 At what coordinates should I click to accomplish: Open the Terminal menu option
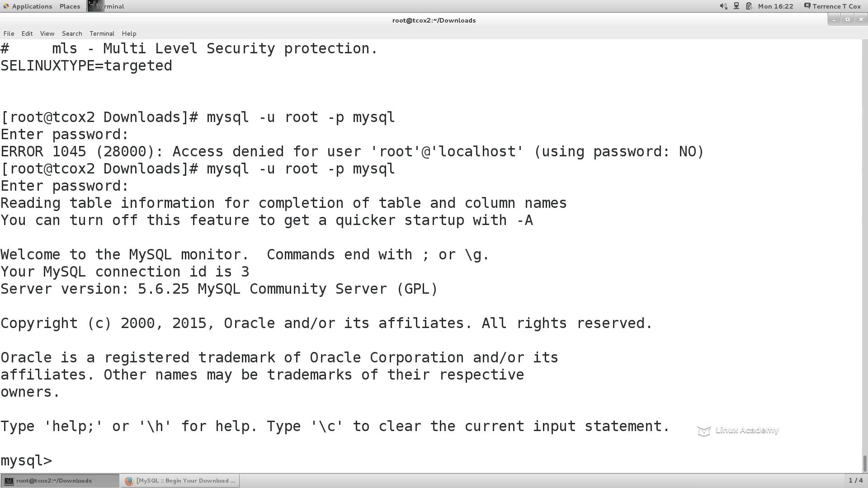pos(101,33)
